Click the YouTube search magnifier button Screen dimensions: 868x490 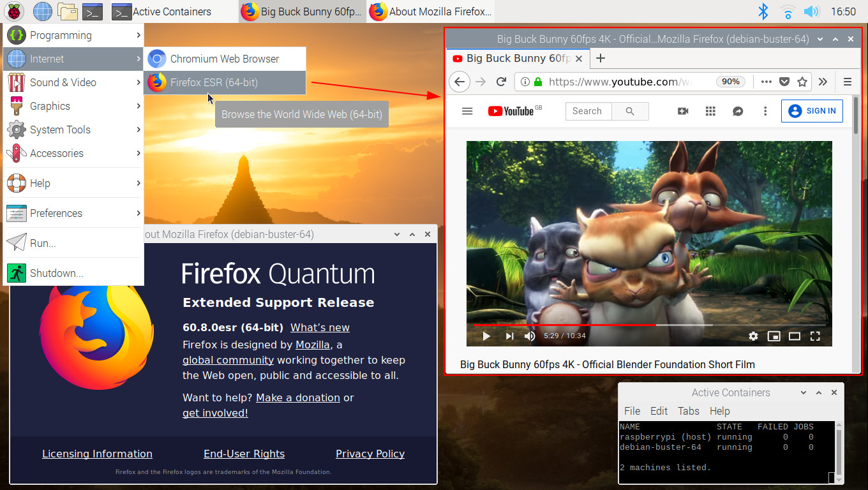point(630,111)
